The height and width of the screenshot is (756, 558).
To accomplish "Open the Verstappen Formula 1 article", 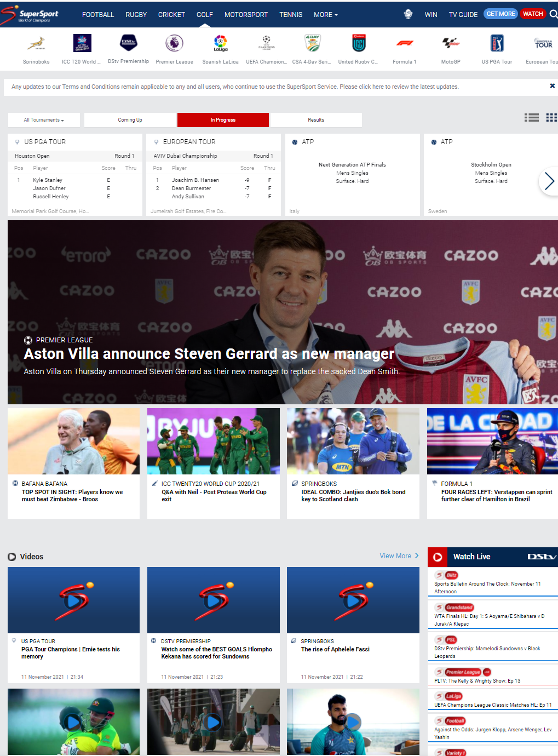I will 497,496.
